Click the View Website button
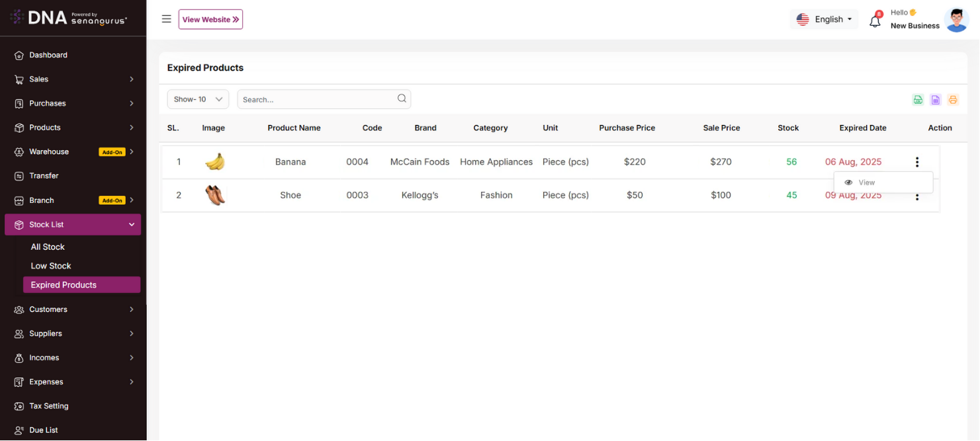 tap(210, 20)
